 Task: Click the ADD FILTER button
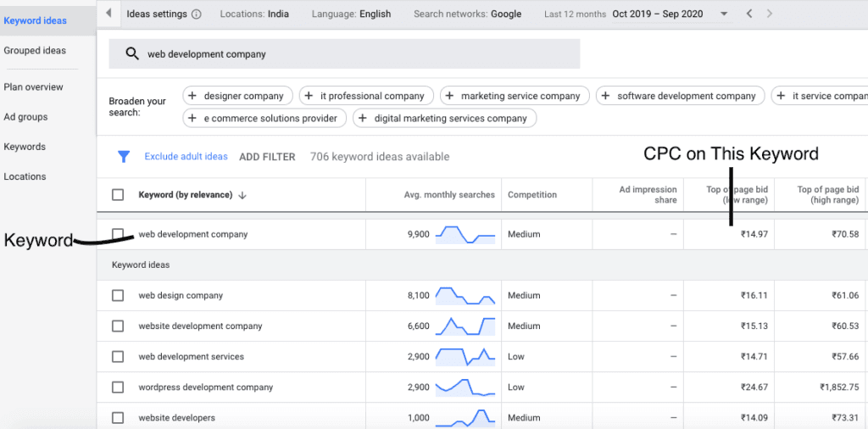click(267, 157)
